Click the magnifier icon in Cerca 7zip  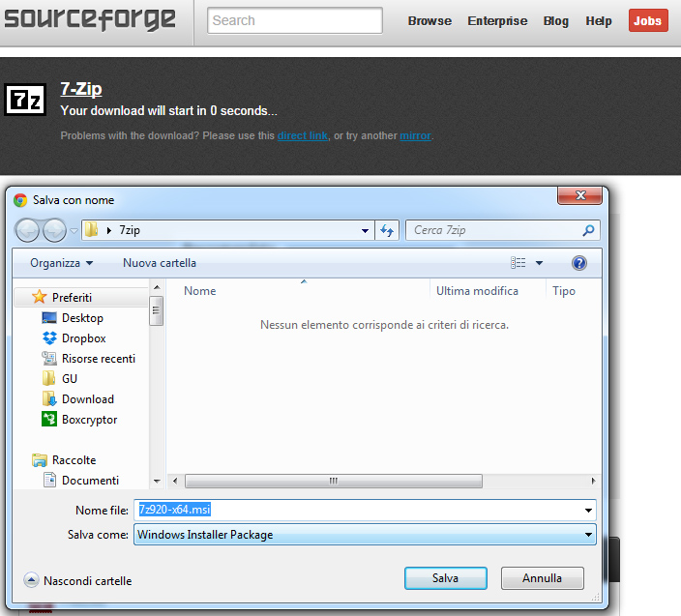(x=588, y=230)
